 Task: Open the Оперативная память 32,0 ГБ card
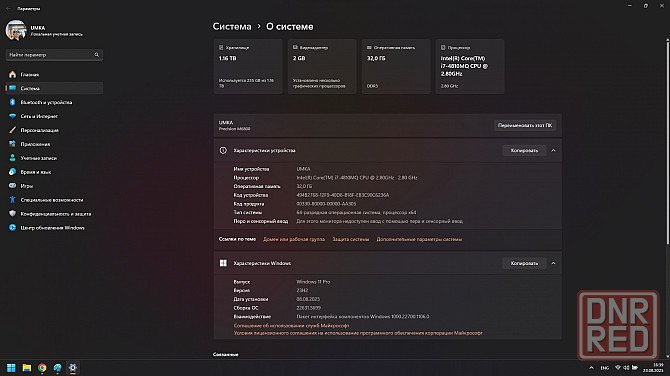click(x=396, y=66)
